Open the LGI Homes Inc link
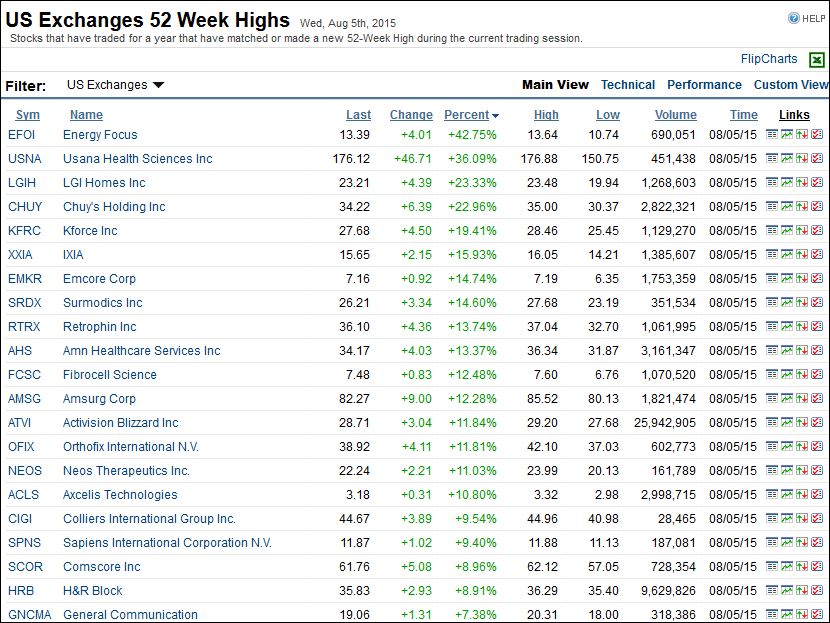 [x=104, y=183]
